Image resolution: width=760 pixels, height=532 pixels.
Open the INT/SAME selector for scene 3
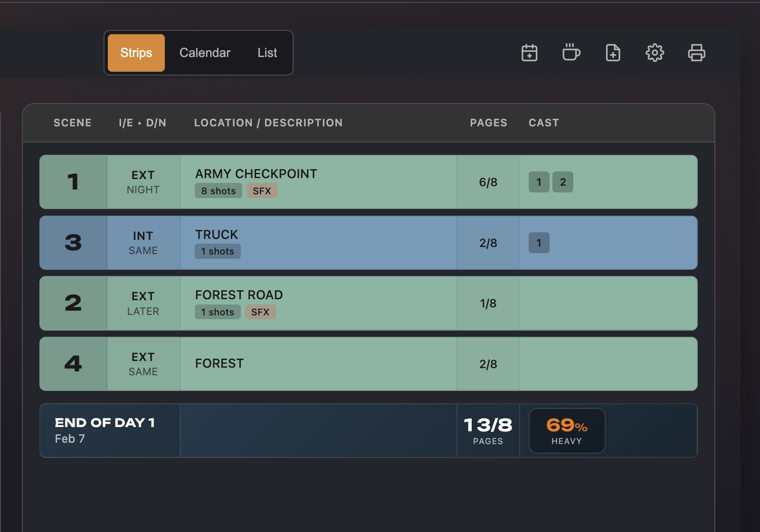point(143,243)
